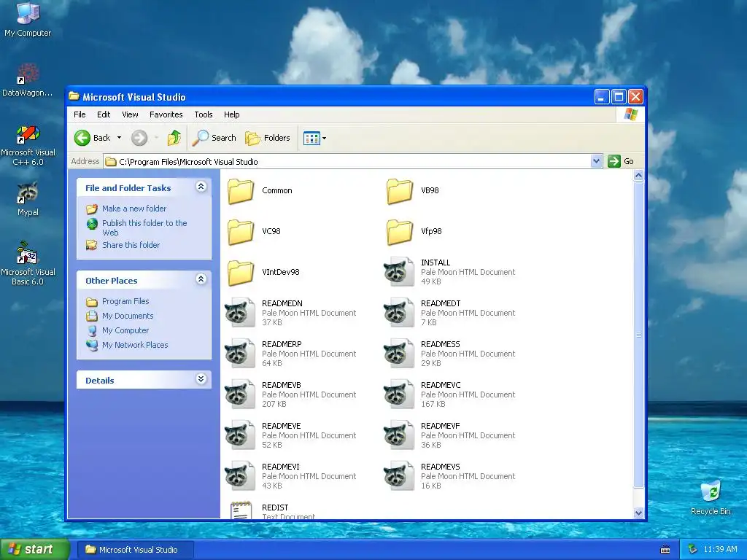Open Search from the toolbar

(x=214, y=138)
